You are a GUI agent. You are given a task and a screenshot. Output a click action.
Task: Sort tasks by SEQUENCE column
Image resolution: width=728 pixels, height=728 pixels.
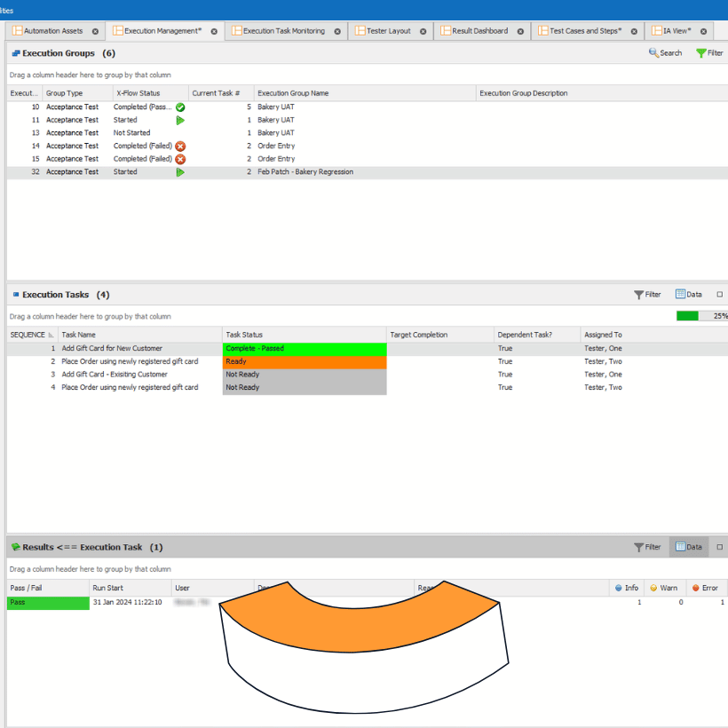coord(32,335)
